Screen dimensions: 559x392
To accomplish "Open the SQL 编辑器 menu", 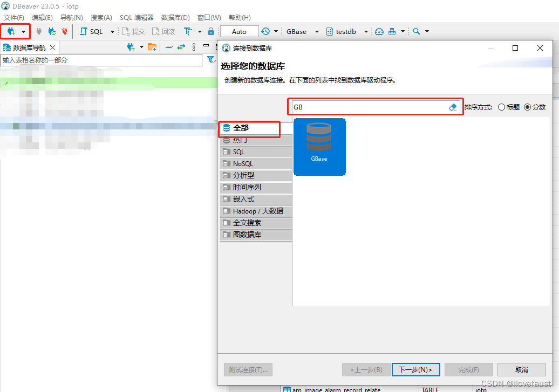I will tap(137, 17).
